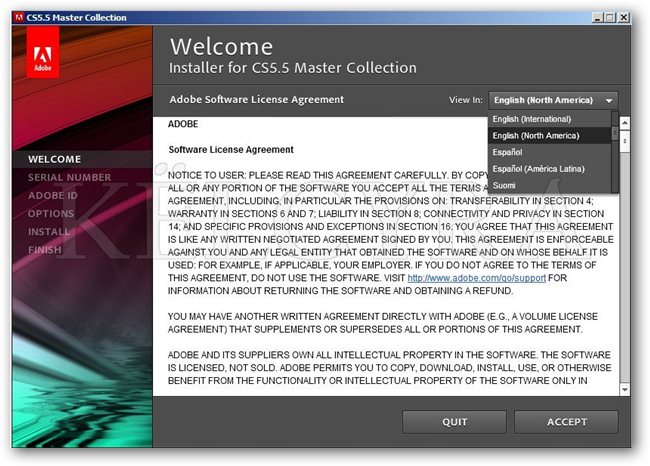650x466 pixels.
Task: Click the license scrollbar down arrow
Action: coord(624,390)
